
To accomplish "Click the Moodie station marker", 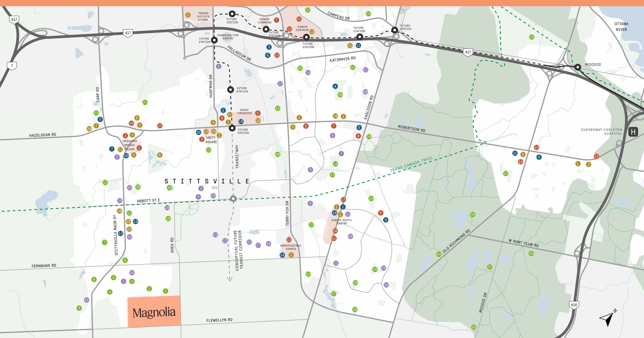I will (578, 67).
